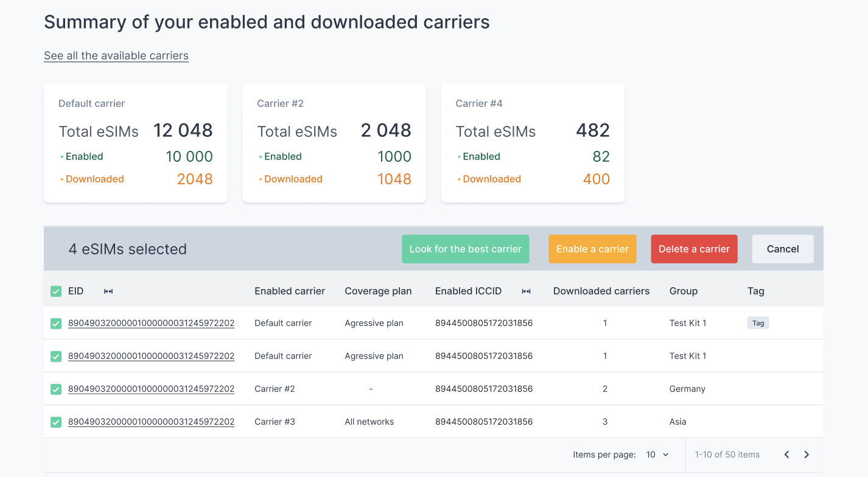The image size is (868, 477).
Task: Click the resize icon beside Enabled ICCID
Action: click(526, 291)
